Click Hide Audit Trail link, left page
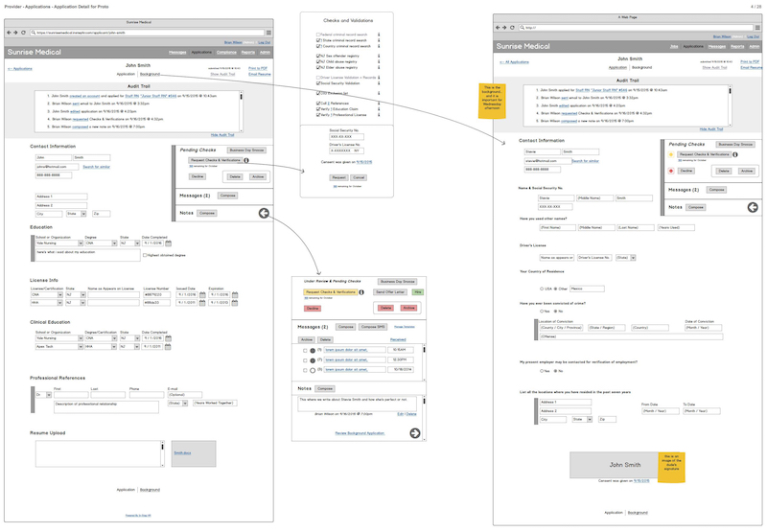 pos(222,135)
